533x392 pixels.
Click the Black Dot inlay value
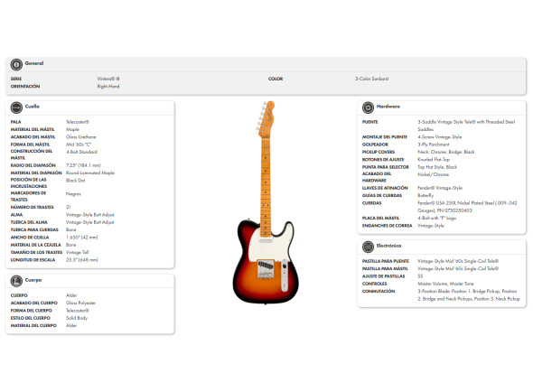[76, 181]
